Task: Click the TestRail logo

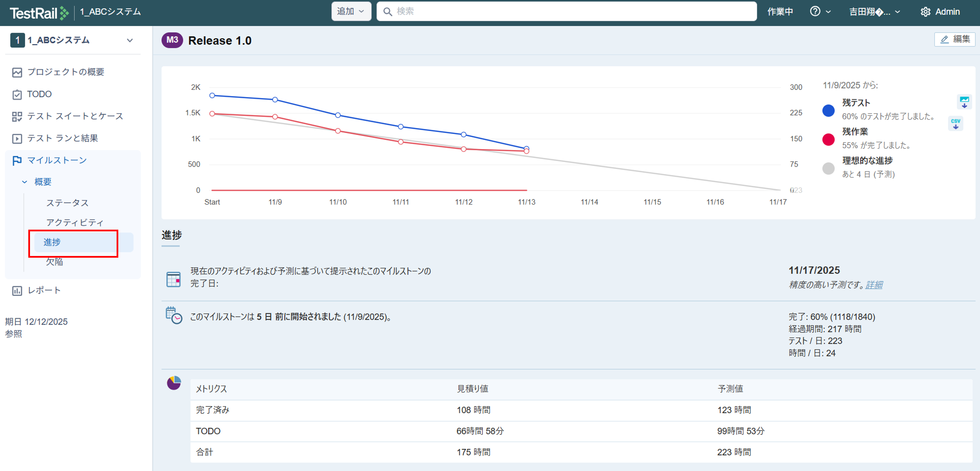Action: (x=39, y=12)
